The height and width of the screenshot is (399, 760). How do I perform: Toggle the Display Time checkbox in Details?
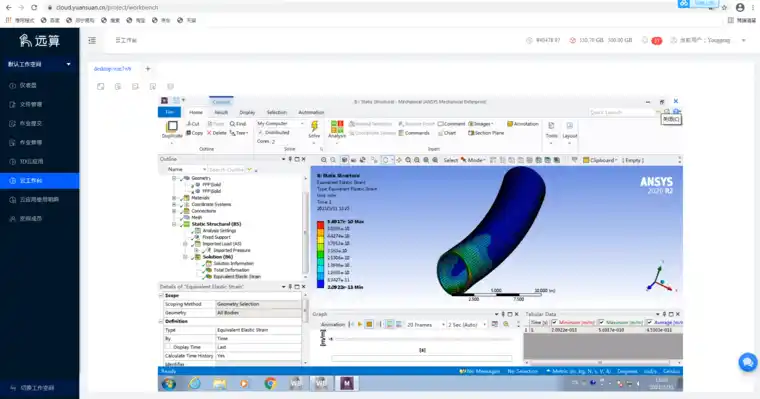coord(169,347)
